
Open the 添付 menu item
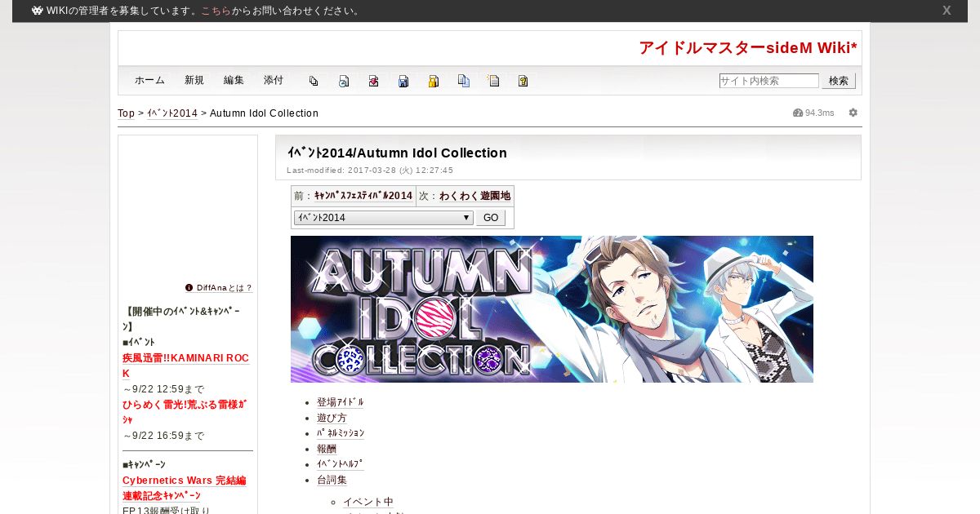[274, 80]
